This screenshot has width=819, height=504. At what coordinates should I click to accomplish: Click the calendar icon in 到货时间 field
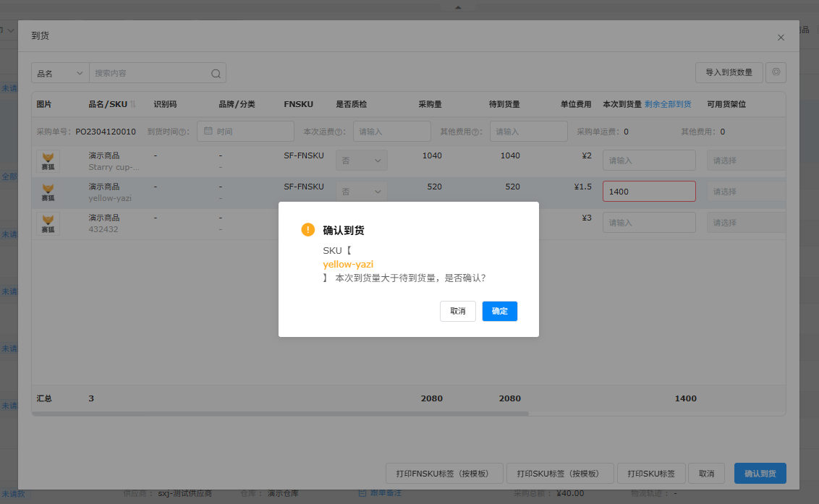tap(208, 131)
